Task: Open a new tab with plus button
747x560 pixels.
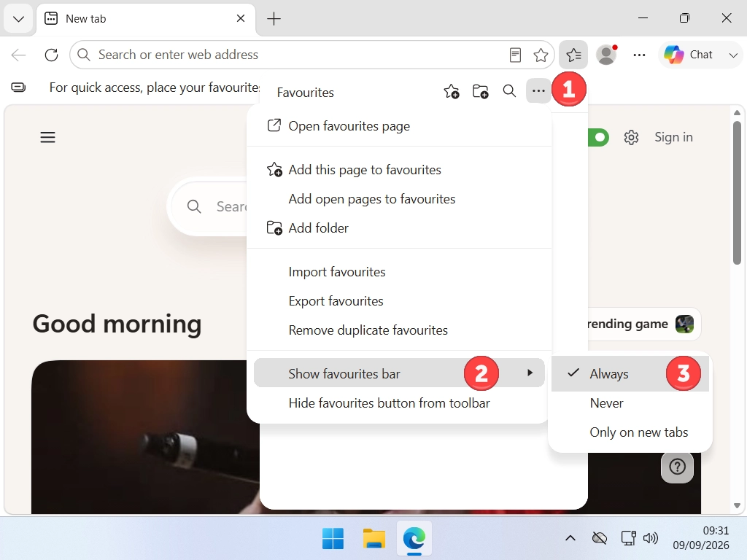Action: click(274, 19)
